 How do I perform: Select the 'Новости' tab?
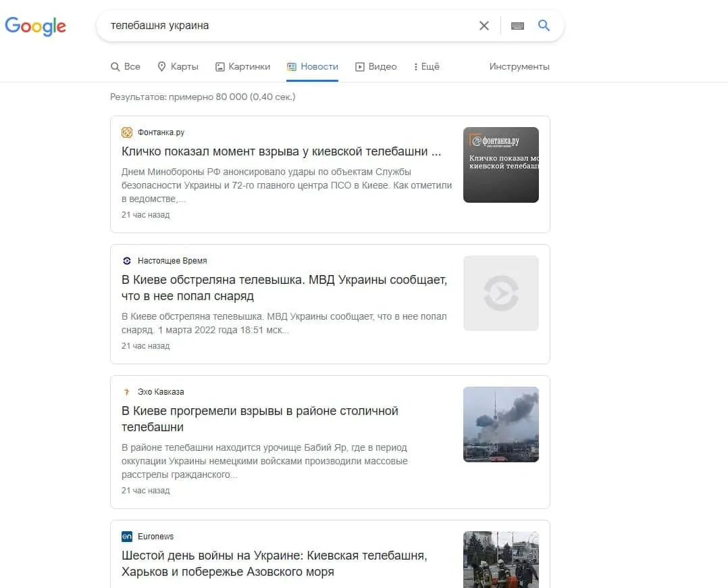click(x=313, y=66)
